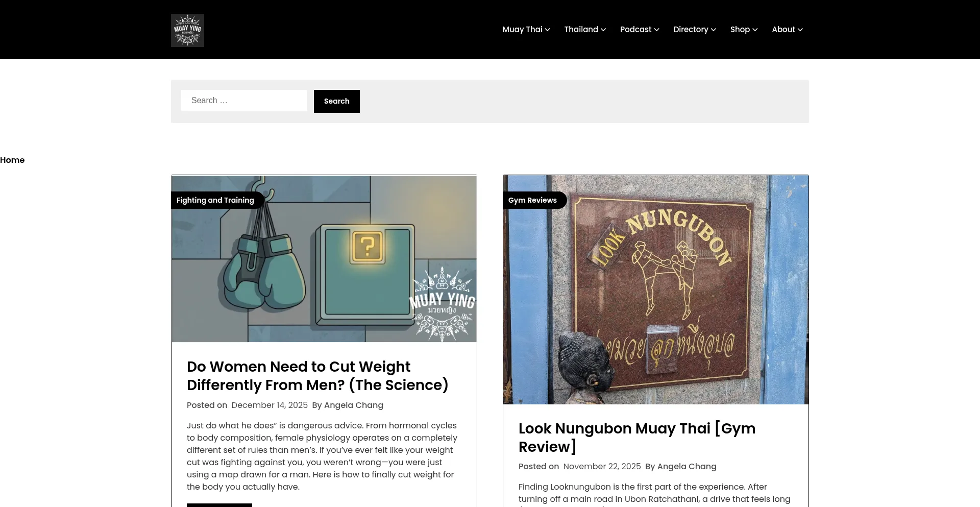
Task: Open the Do Women Need to Cut Weight article title
Action: [x=317, y=376]
